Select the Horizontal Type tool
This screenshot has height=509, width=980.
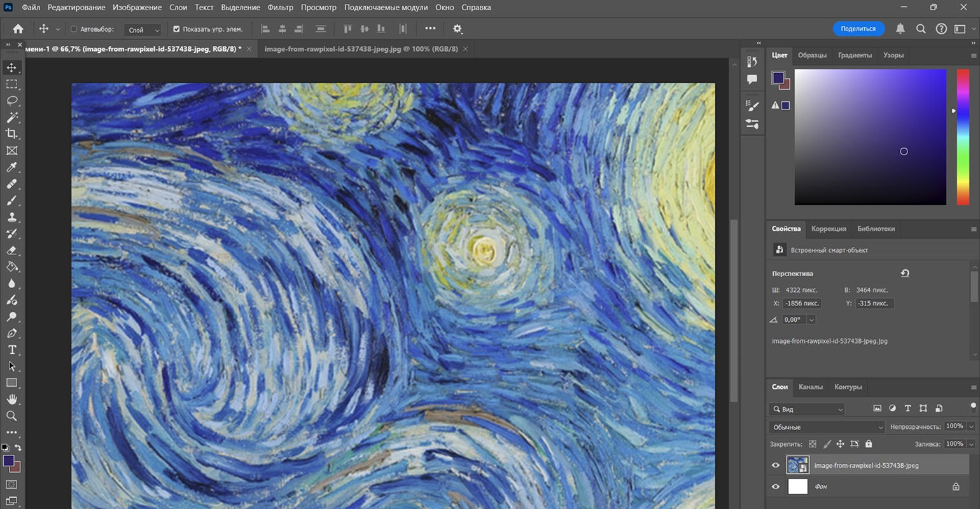pos(11,349)
